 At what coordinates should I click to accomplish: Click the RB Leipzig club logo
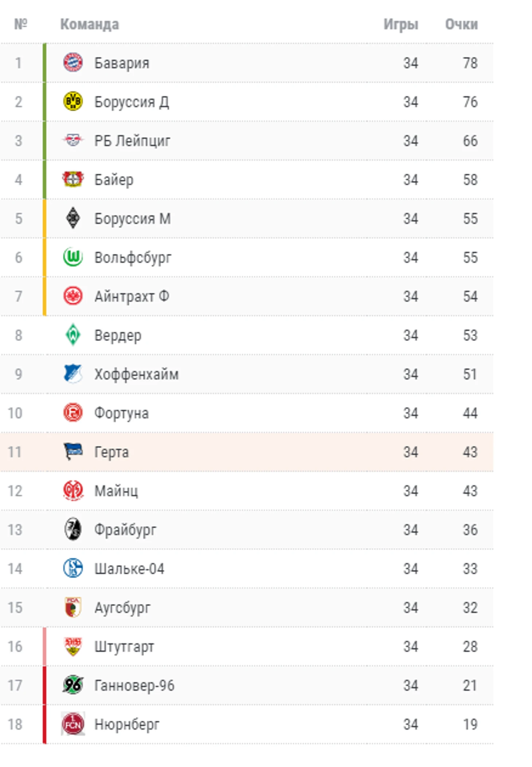(x=73, y=140)
